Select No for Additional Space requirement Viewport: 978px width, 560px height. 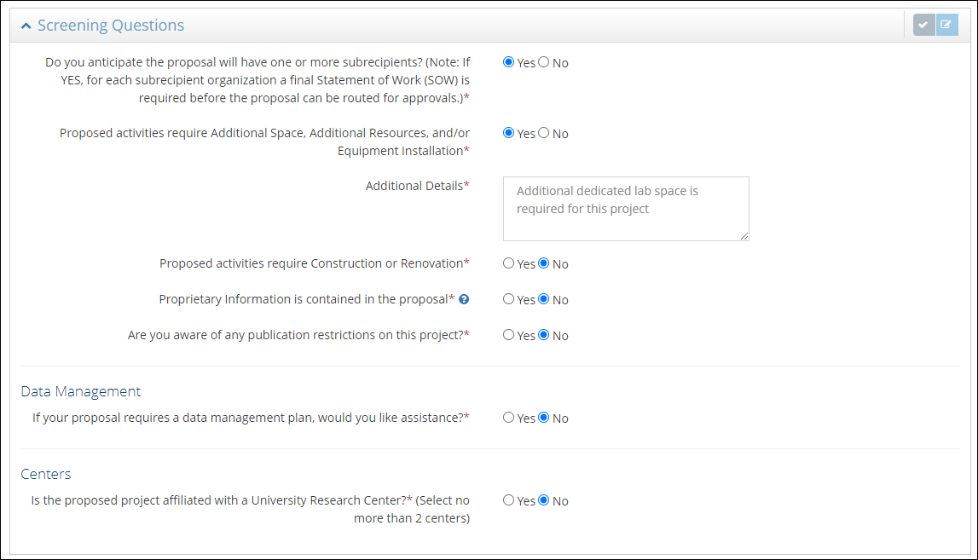544,133
